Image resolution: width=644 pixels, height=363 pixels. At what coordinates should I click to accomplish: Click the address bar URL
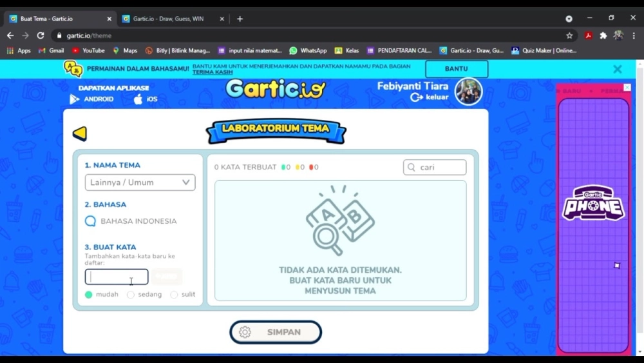coord(89,35)
